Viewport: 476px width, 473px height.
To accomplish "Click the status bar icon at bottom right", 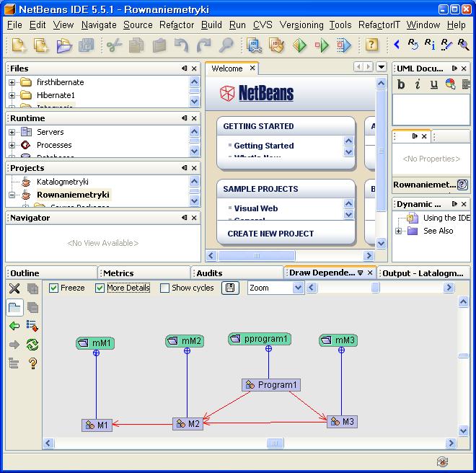I will pyautogui.click(x=442, y=461).
